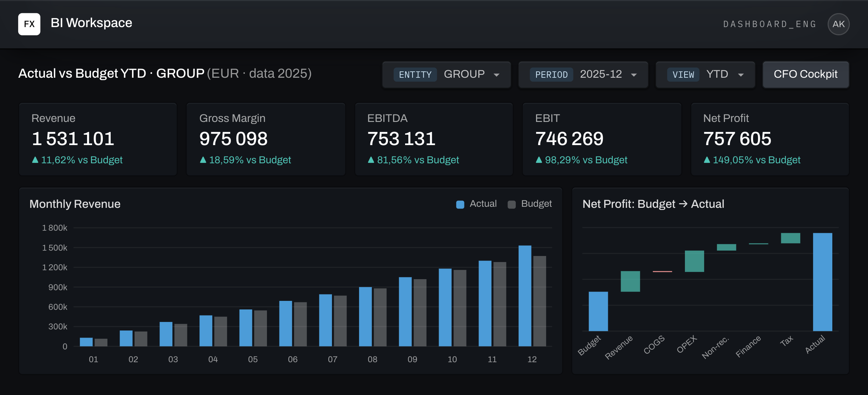Click the CFO Cockpit button
The width and height of the screenshot is (868, 395).
tap(806, 74)
